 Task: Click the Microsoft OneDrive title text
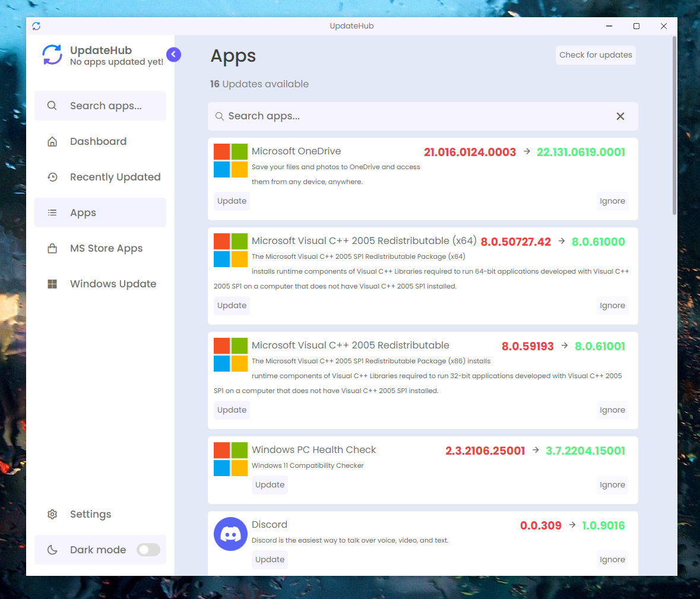coord(296,151)
